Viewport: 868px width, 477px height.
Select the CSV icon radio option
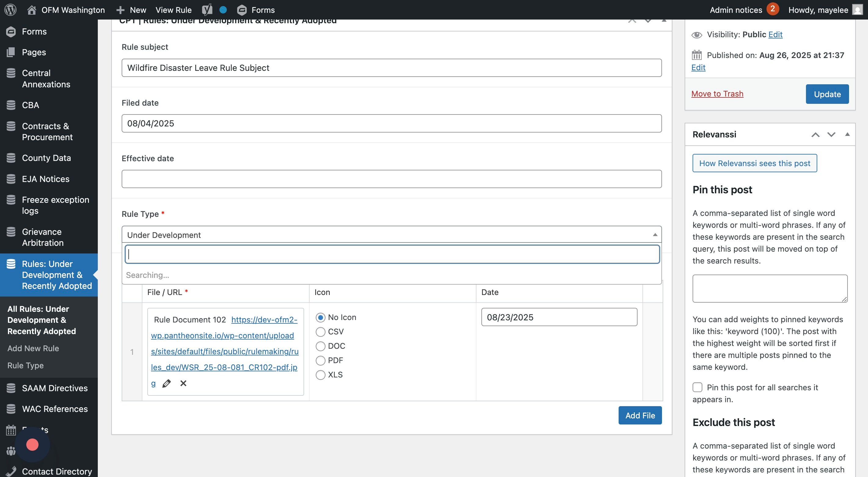pyautogui.click(x=320, y=332)
